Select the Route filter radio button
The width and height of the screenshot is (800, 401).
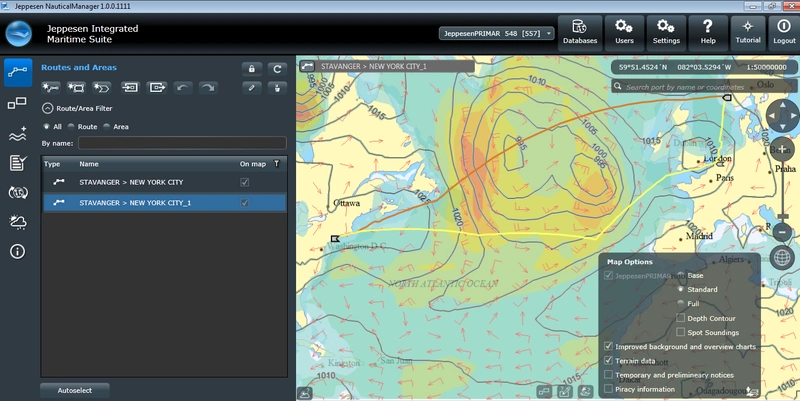tap(71, 127)
